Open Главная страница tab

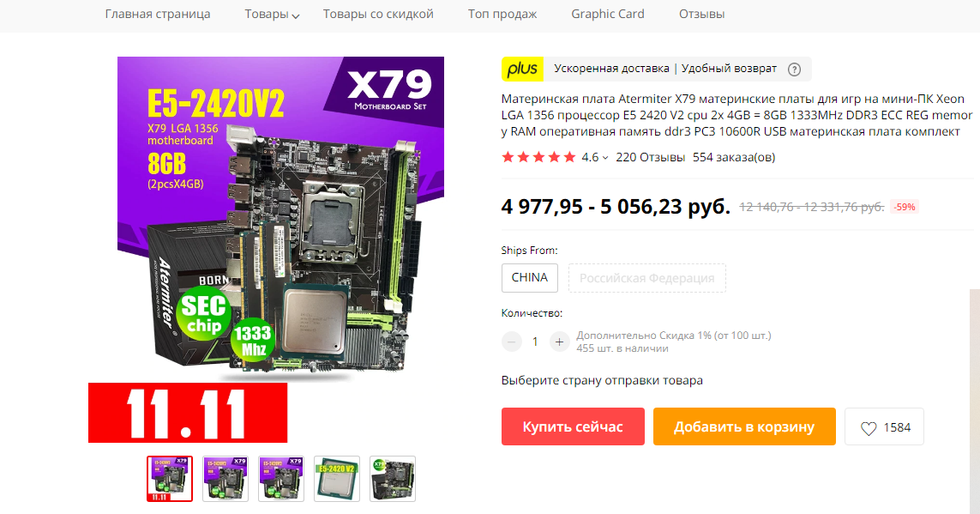point(158,14)
